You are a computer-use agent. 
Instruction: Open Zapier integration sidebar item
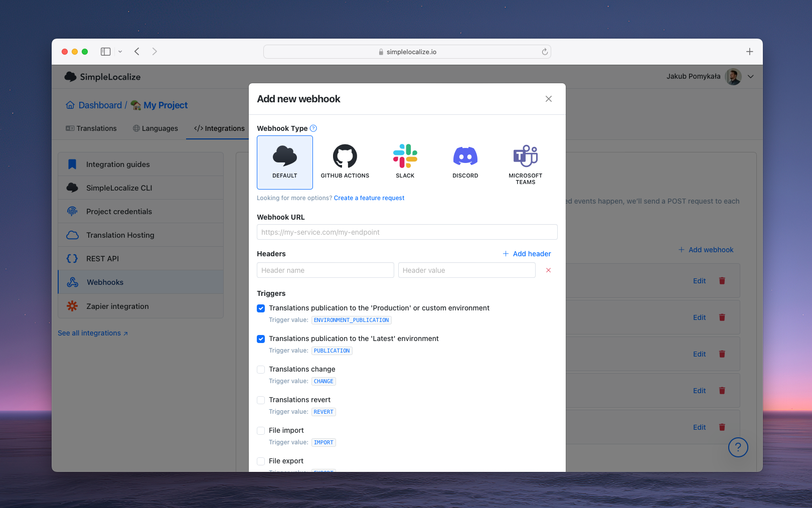141,306
